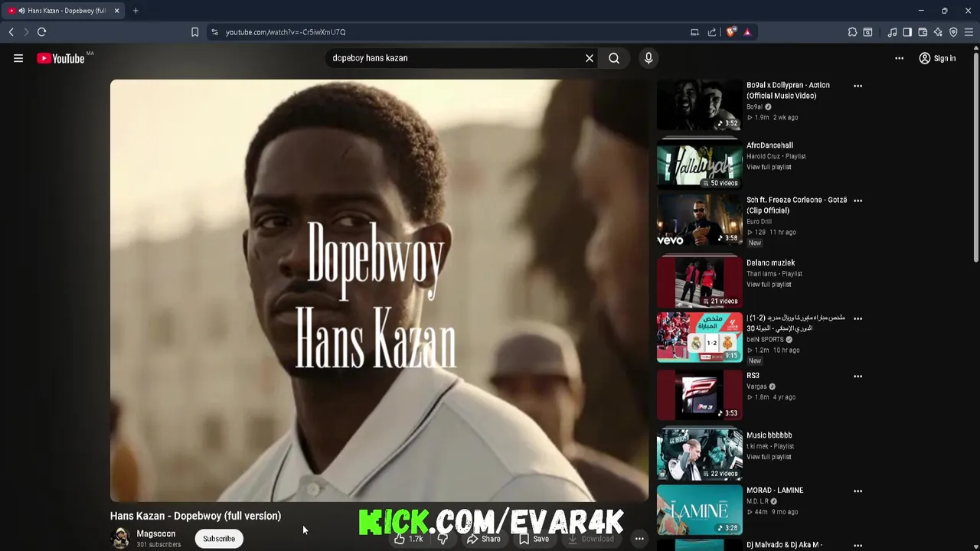This screenshot has width=980, height=551.
Task: Bookmark this page from address bar
Action: click(194, 32)
